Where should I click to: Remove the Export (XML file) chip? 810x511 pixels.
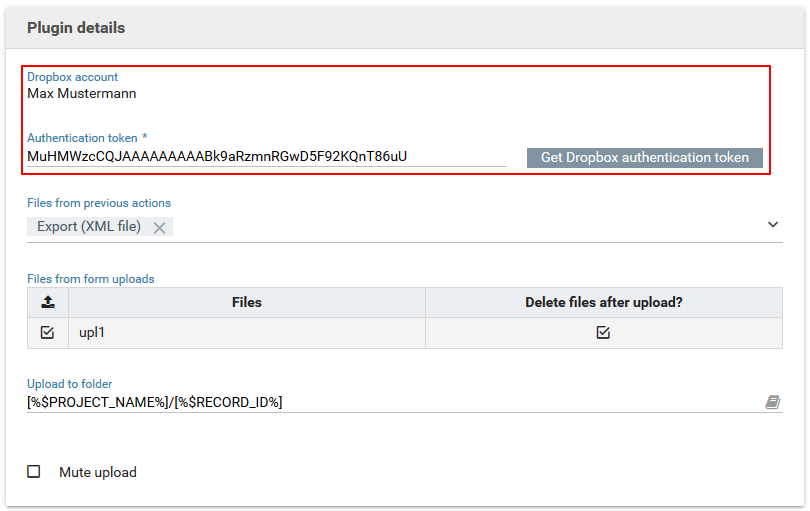pyautogui.click(x=159, y=227)
